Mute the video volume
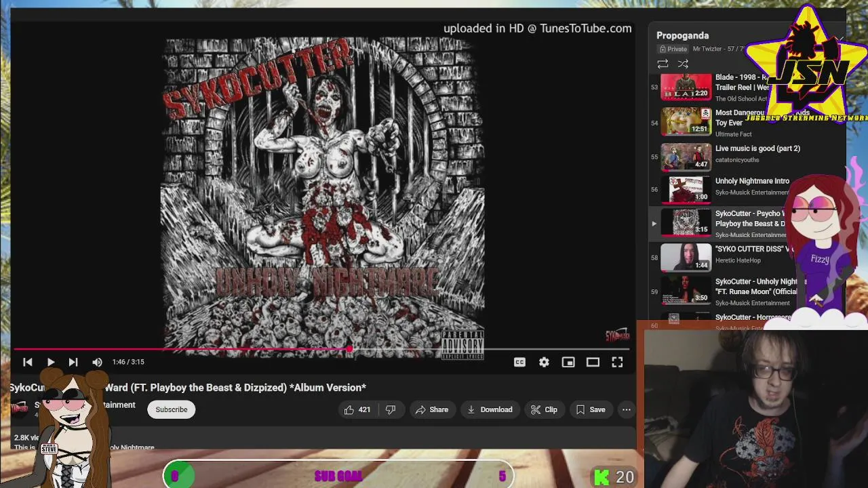 coord(97,362)
